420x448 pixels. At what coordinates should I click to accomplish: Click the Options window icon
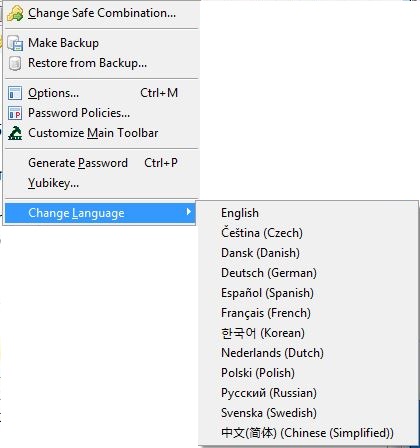(15, 93)
